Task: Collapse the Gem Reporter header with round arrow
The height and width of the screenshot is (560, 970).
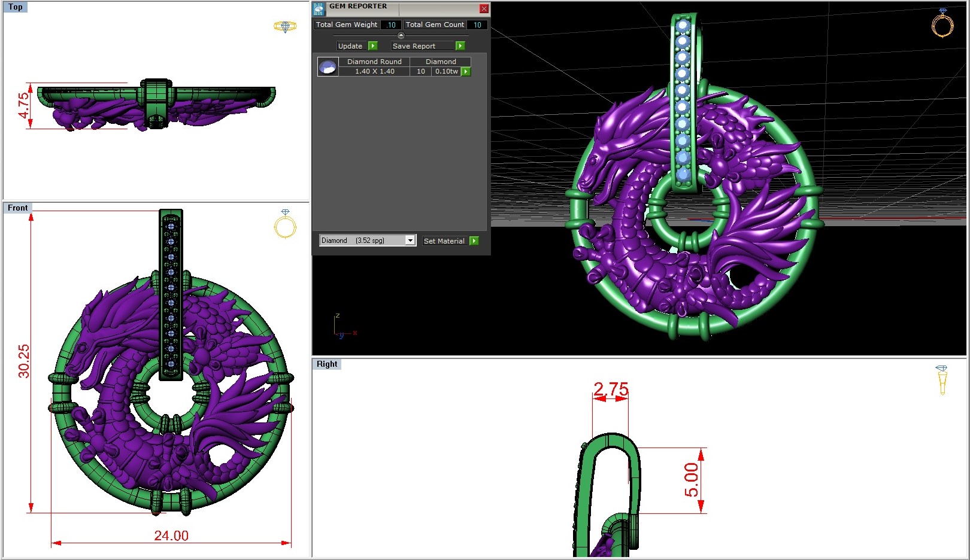Action: 401,35
